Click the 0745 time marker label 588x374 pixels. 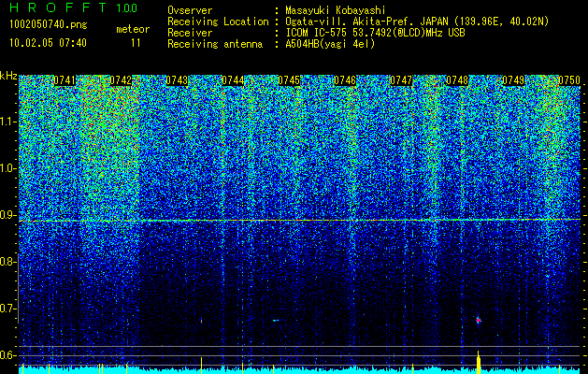pos(289,80)
